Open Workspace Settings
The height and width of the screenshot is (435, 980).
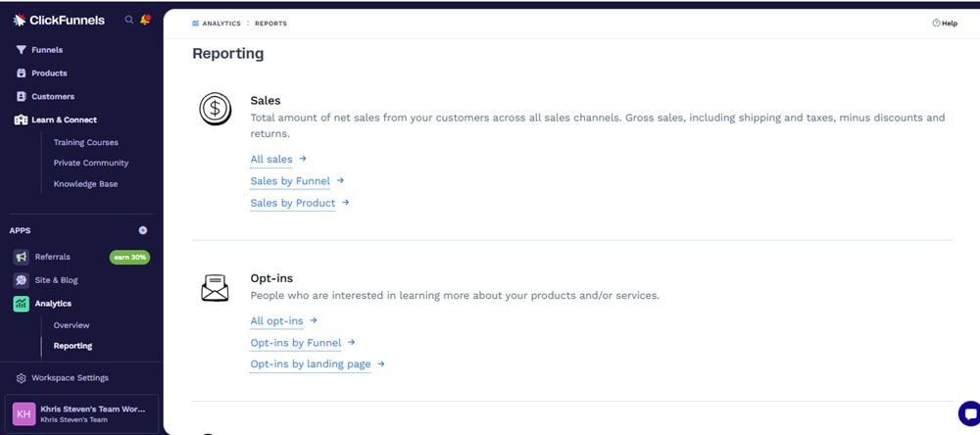tap(70, 378)
